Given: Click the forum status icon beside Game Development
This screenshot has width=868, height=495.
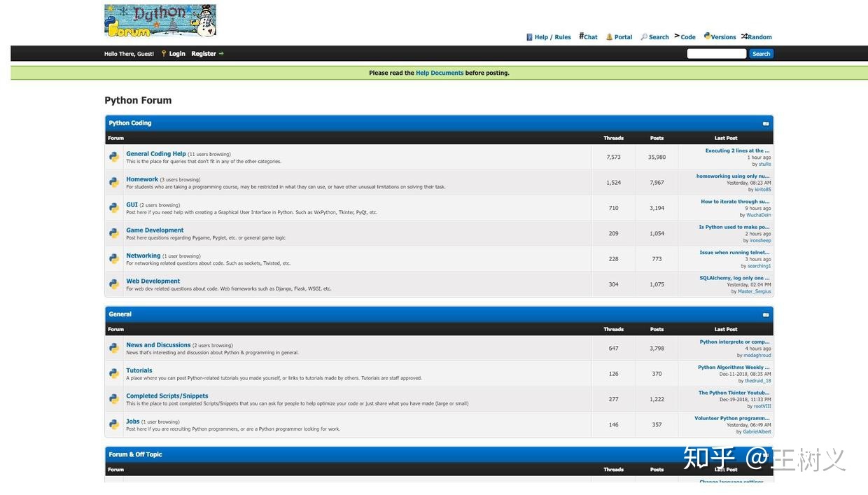Looking at the screenshot, I should tap(114, 233).
